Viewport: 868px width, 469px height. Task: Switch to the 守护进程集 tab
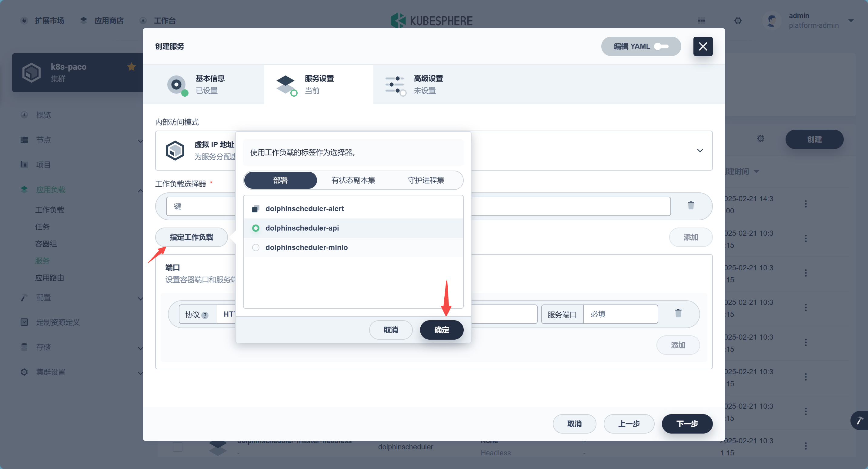(426, 180)
